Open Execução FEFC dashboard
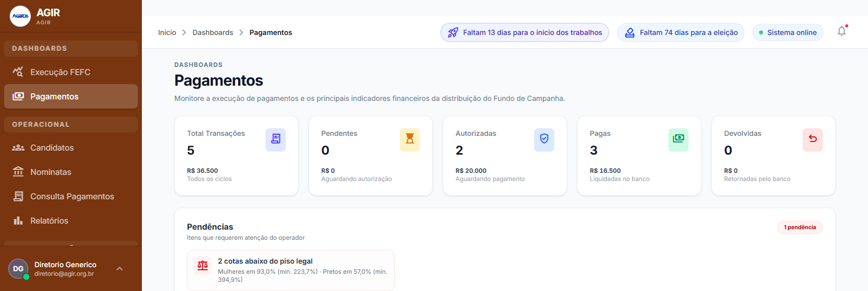The image size is (868, 291). tap(71, 72)
